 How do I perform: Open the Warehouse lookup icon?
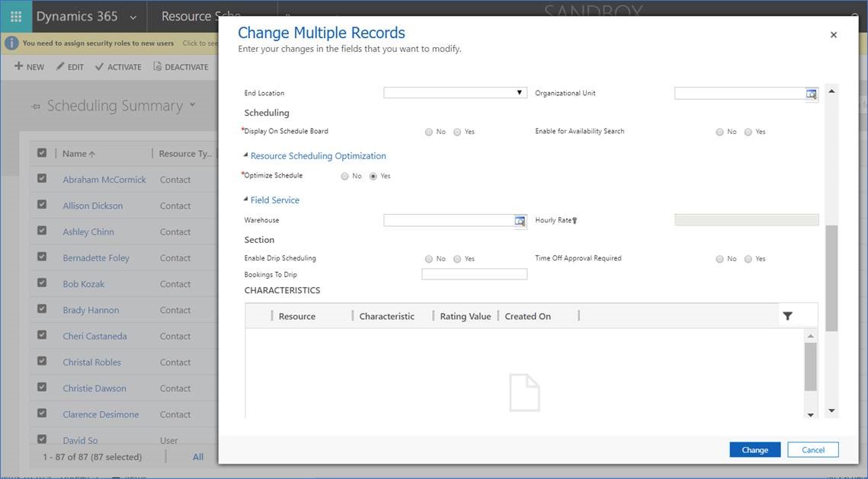(x=519, y=219)
